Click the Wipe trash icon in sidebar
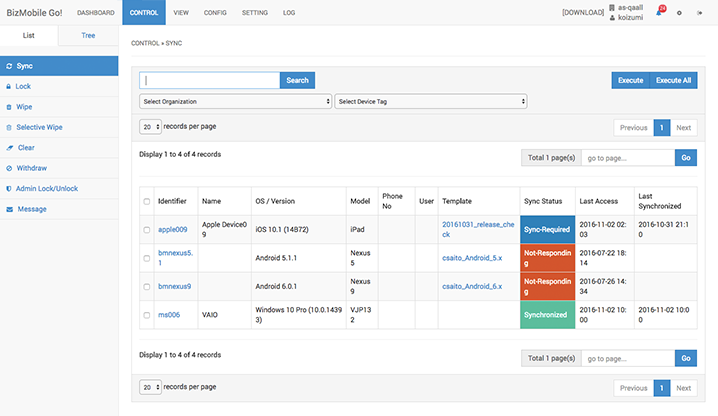 point(9,107)
